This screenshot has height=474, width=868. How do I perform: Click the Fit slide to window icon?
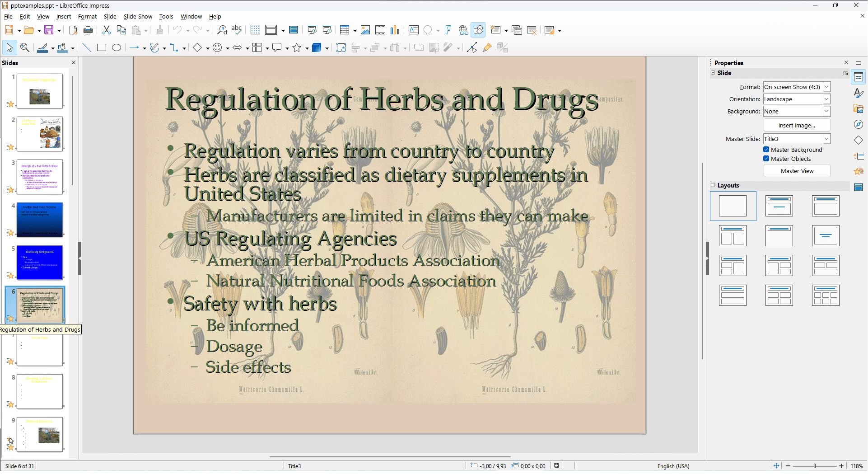(x=776, y=466)
